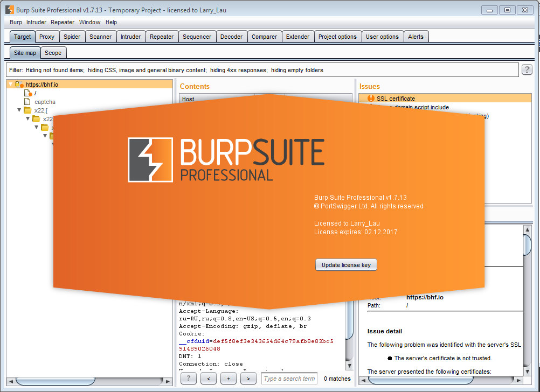Switch to the Scope sub-tab
This screenshot has width=540, height=392.
click(x=53, y=53)
